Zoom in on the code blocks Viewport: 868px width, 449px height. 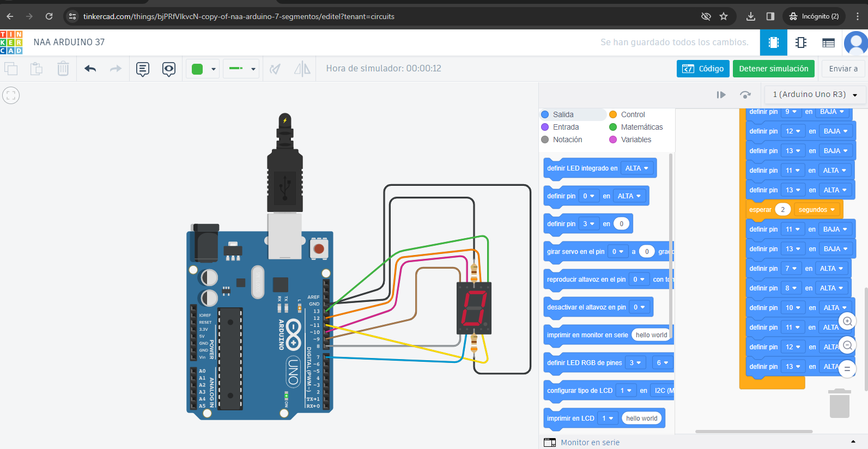click(847, 321)
